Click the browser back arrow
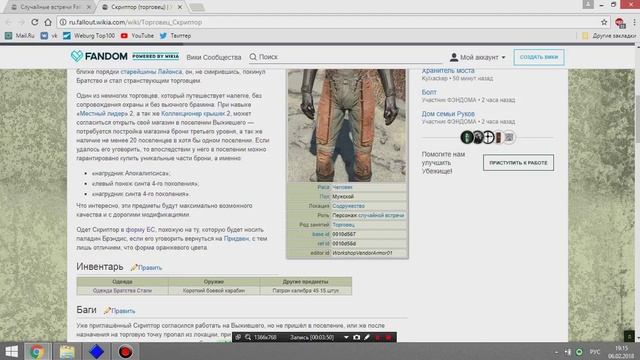Image resolution: width=640 pixels, height=360 pixels. pyautogui.click(x=9, y=22)
